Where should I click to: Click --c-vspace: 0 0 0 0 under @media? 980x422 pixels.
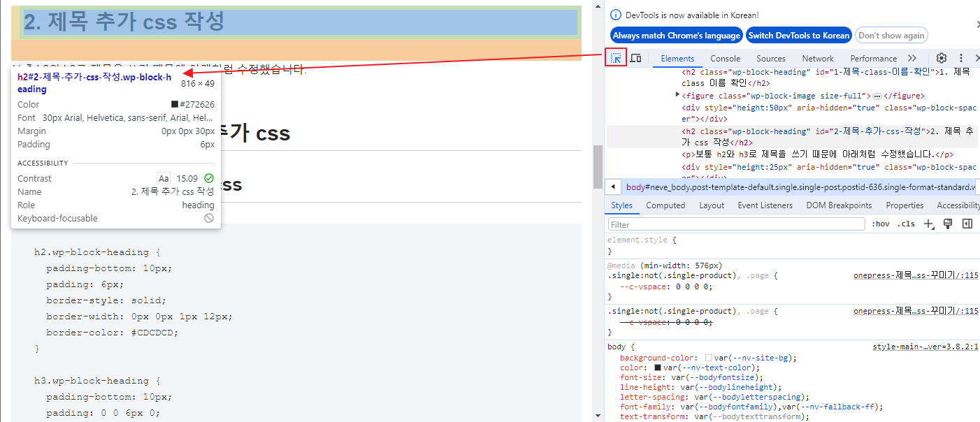click(x=666, y=286)
